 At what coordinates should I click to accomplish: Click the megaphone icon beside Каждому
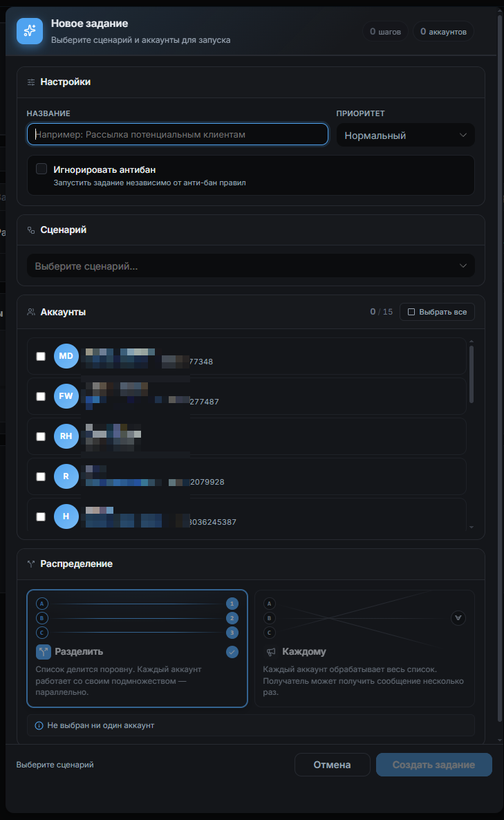pos(271,651)
